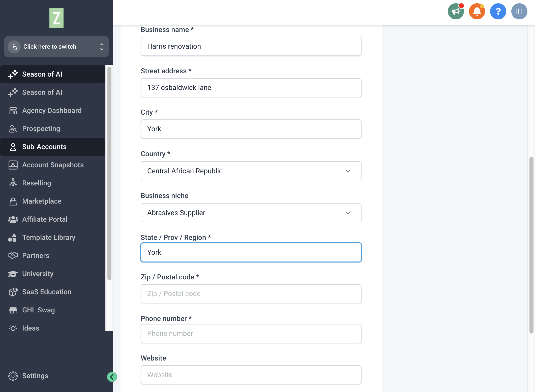Click the Partners handshake icon
The image size is (535, 392).
click(13, 256)
